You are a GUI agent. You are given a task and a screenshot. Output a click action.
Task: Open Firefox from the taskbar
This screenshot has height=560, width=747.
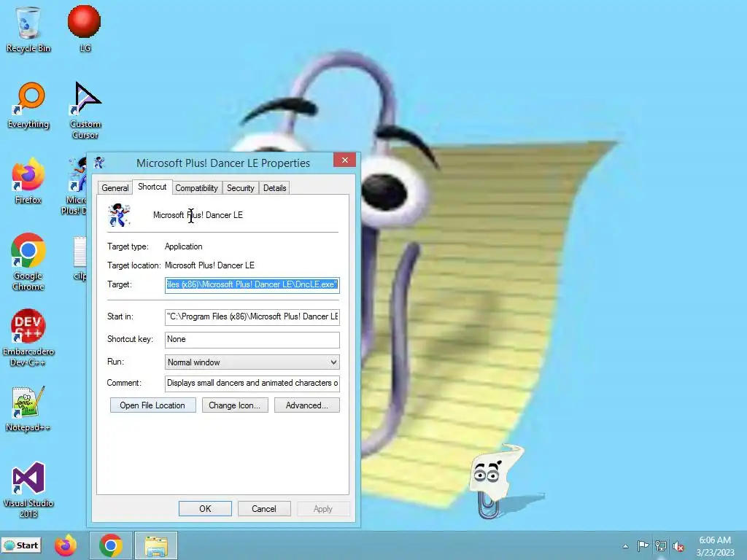(x=65, y=545)
